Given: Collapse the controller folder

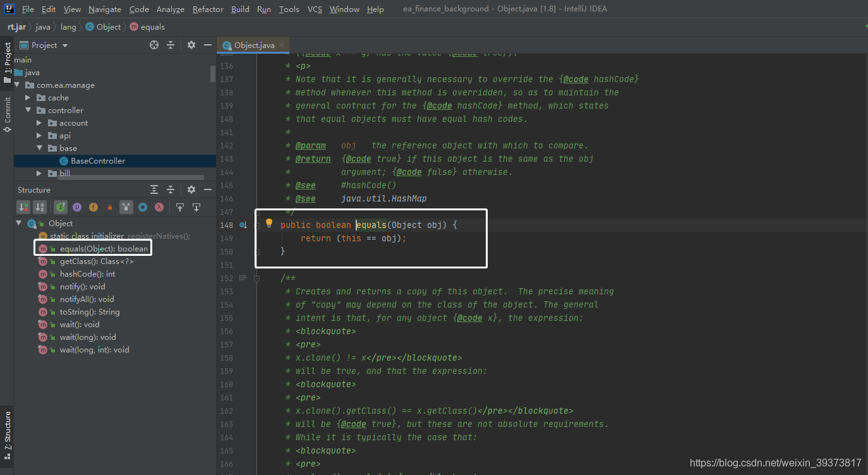Looking at the screenshot, I should coord(28,111).
